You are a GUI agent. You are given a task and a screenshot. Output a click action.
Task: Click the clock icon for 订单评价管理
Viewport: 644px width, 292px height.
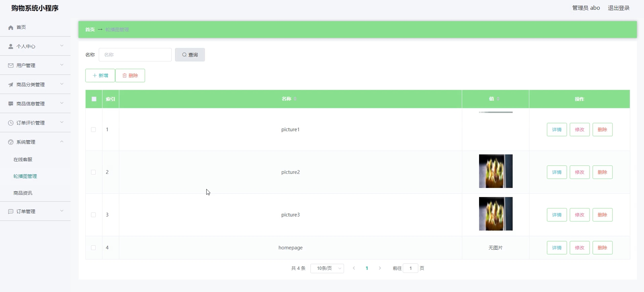(11, 123)
